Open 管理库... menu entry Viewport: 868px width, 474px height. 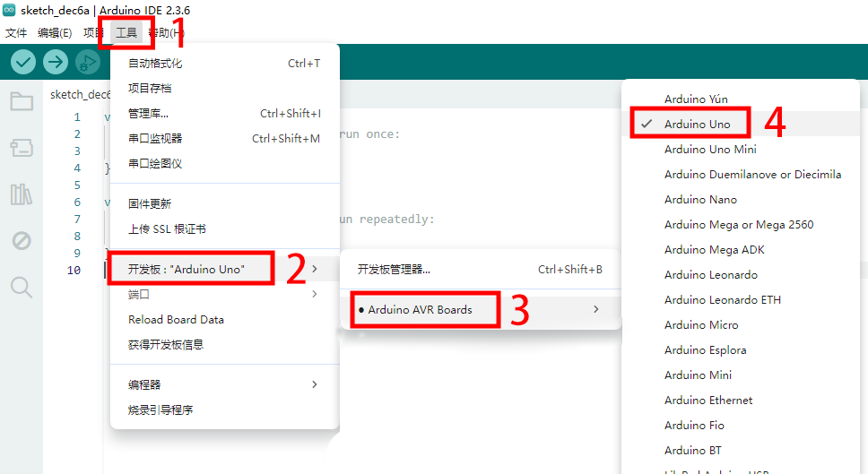point(225,114)
